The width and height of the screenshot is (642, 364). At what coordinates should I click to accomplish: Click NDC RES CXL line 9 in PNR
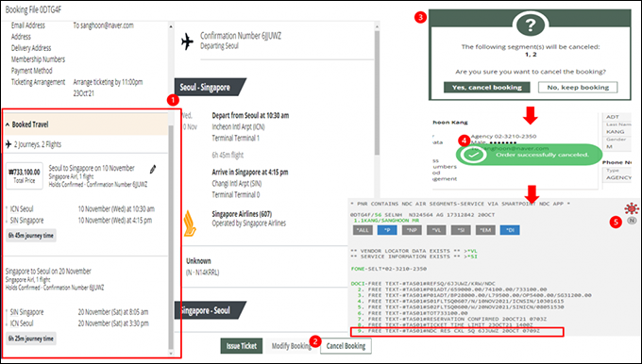click(x=457, y=331)
